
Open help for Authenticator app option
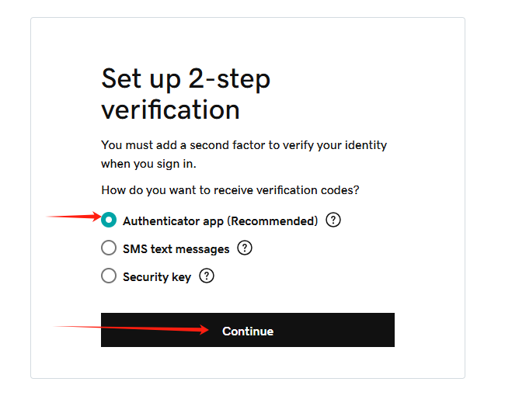333,220
